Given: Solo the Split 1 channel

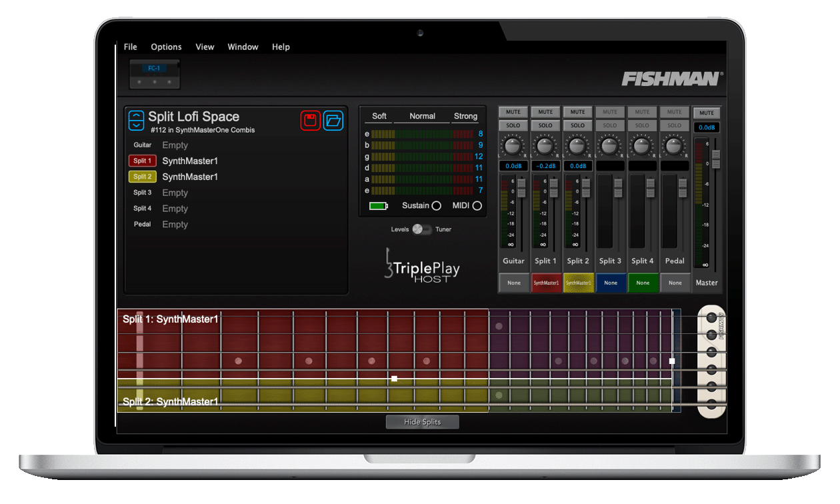Looking at the screenshot, I should [545, 125].
